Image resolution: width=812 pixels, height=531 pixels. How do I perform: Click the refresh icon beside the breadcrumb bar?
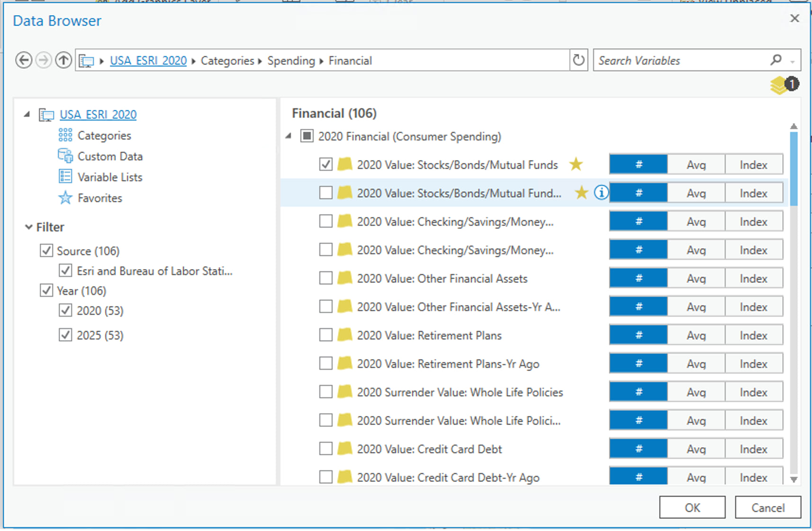[x=578, y=60]
